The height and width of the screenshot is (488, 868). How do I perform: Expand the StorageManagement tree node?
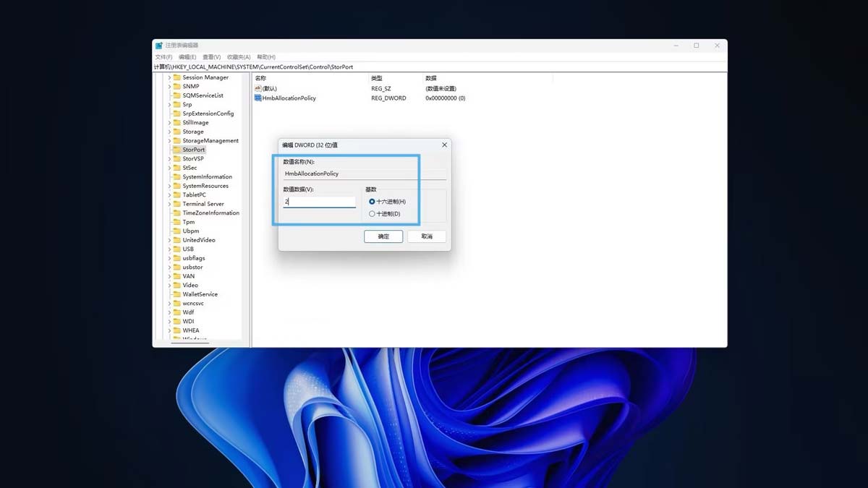(x=169, y=141)
